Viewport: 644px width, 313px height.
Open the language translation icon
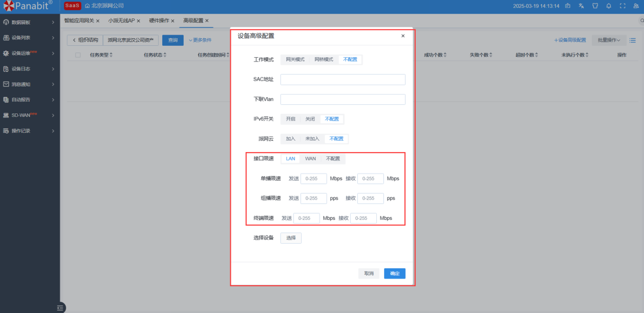tap(581, 6)
